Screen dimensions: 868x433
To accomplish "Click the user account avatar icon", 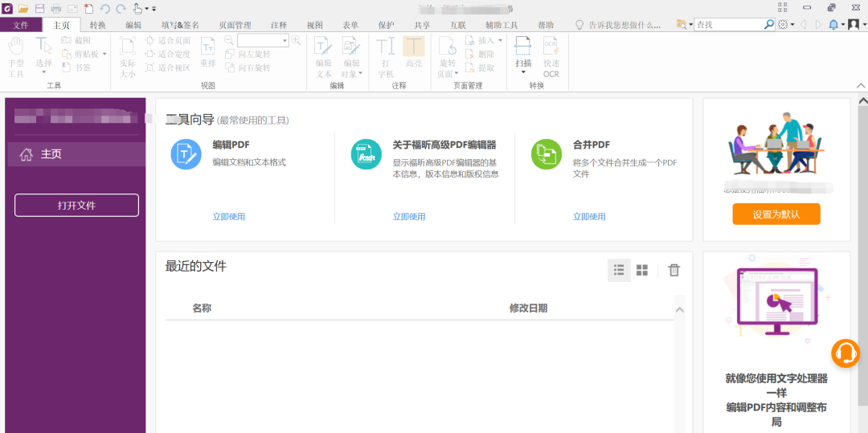I will pos(854,25).
